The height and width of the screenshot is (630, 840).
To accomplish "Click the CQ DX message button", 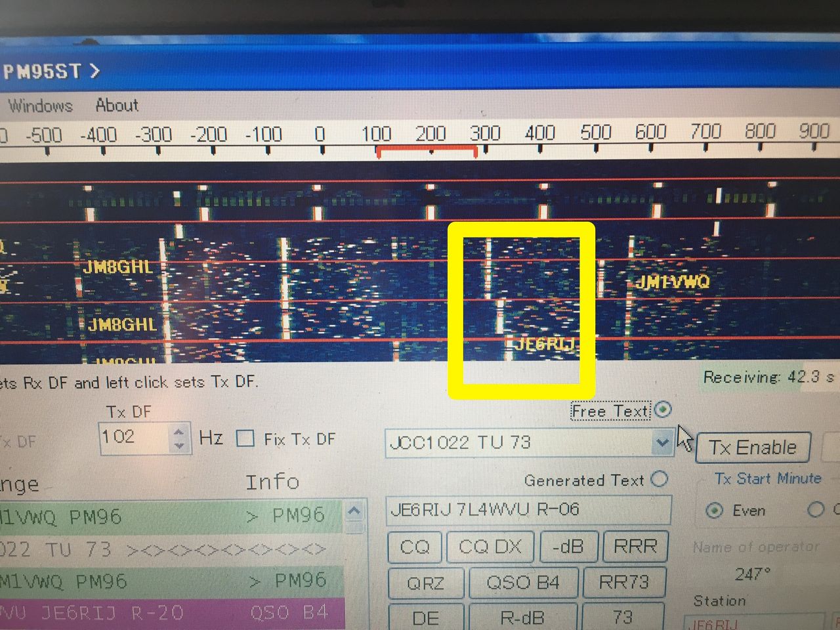I will pyautogui.click(x=490, y=547).
